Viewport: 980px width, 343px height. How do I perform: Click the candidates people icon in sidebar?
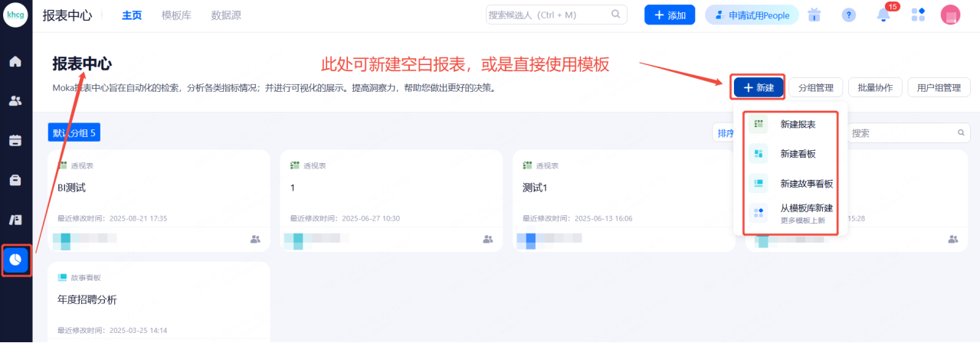tap(15, 100)
